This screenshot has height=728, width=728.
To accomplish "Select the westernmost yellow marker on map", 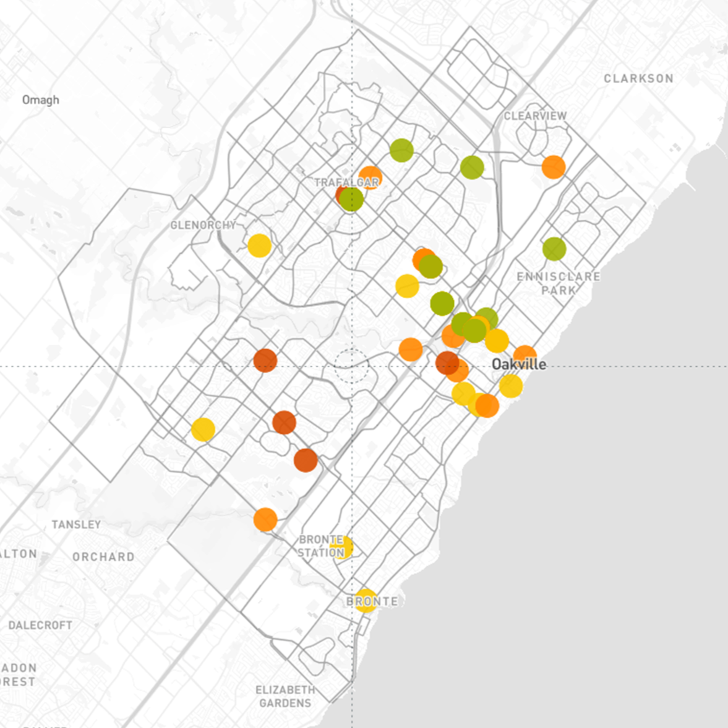I will [203, 429].
